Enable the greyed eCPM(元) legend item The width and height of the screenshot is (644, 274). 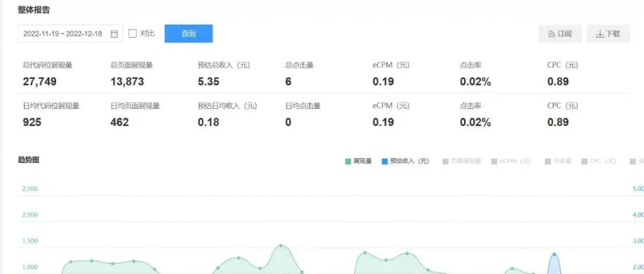tap(511, 162)
